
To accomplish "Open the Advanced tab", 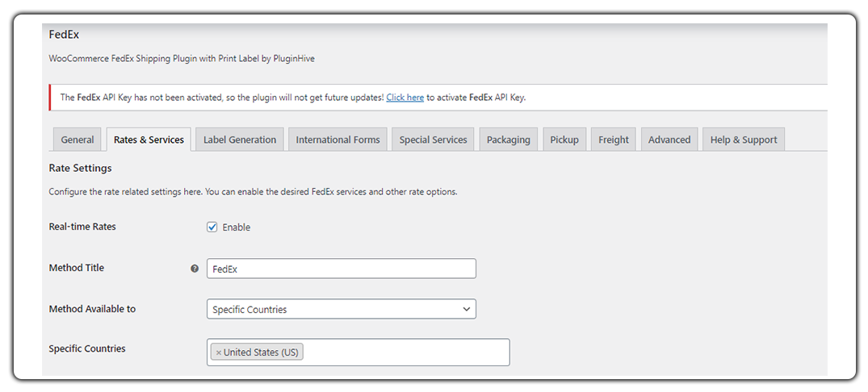I will 669,140.
